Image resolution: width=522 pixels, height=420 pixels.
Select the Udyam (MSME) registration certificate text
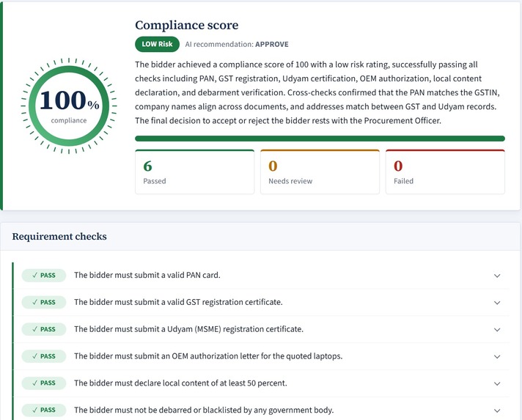point(188,329)
